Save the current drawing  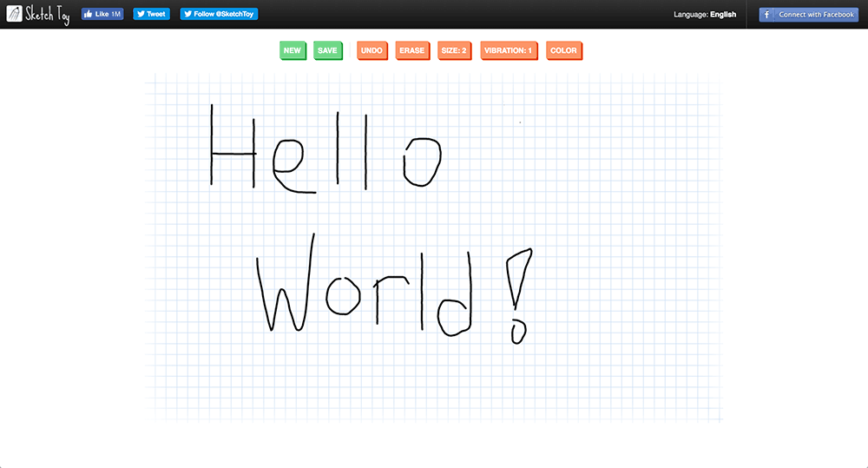[327, 50]
